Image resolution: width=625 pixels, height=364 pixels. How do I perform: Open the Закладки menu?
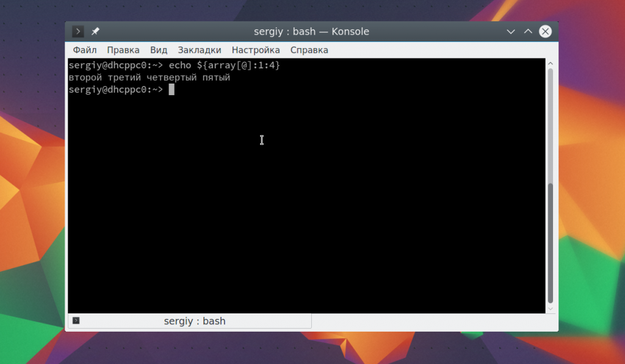click(x=200, y=50)
